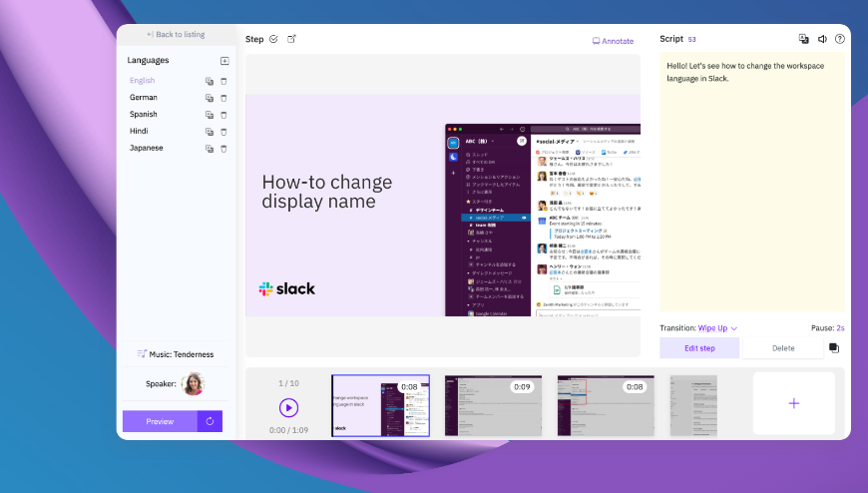Click the Delete step button
868x493 pixels.
click(783, 348)
